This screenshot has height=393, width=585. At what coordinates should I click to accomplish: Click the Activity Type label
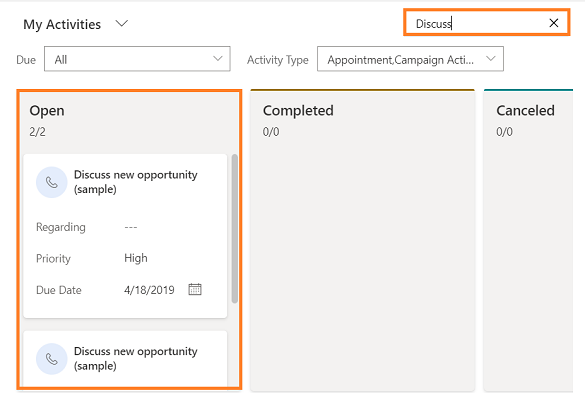[x=278, y=60]
